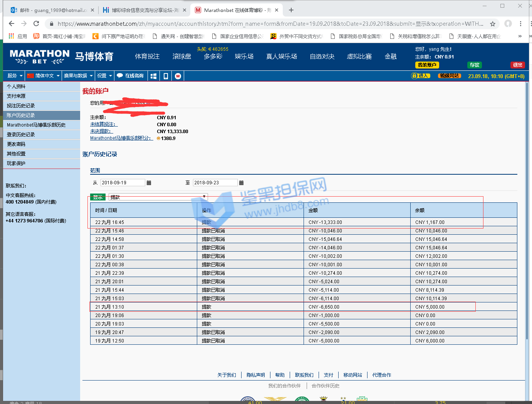Open the 设置 settings dropdown
This screenshot has height=404, width=532.
click(x=104, y=76)
